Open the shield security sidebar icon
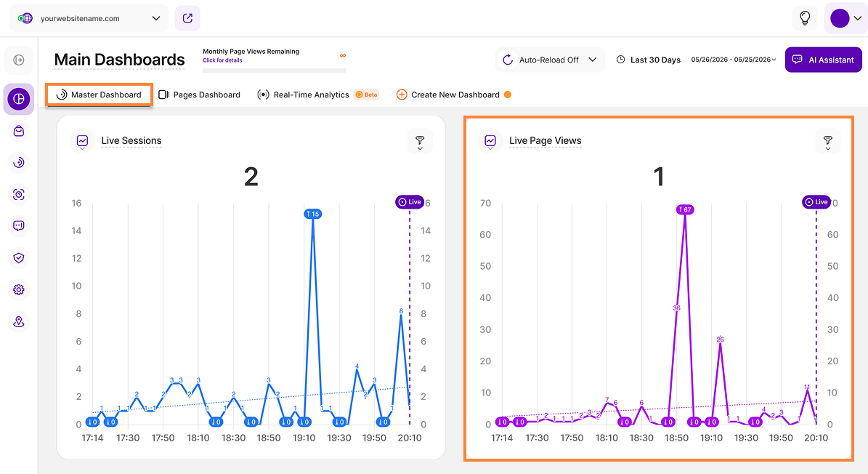The width and height of the screenshot is (868, 474). point(19,257)
